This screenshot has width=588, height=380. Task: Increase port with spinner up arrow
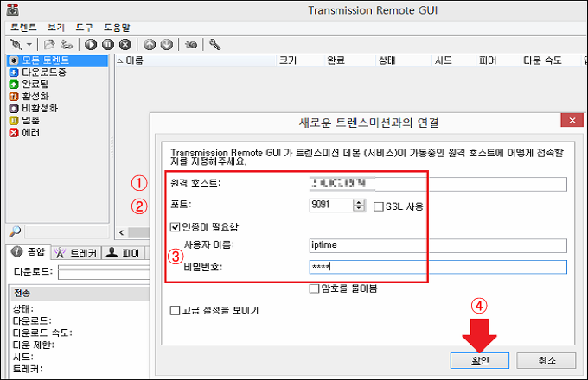359,202
